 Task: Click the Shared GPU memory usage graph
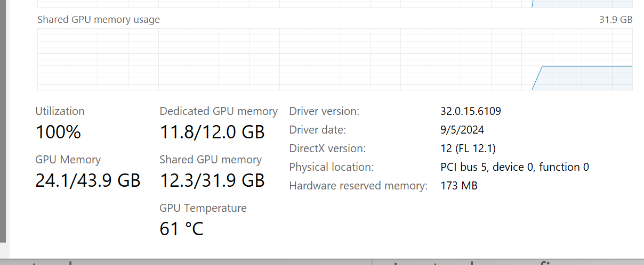pos(334,59)
